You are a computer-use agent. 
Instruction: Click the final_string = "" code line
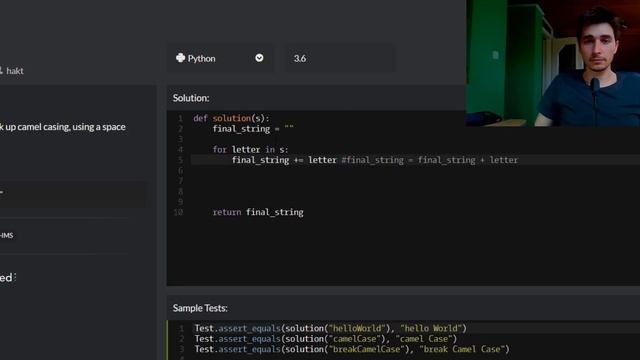click(x=253, y=129)
